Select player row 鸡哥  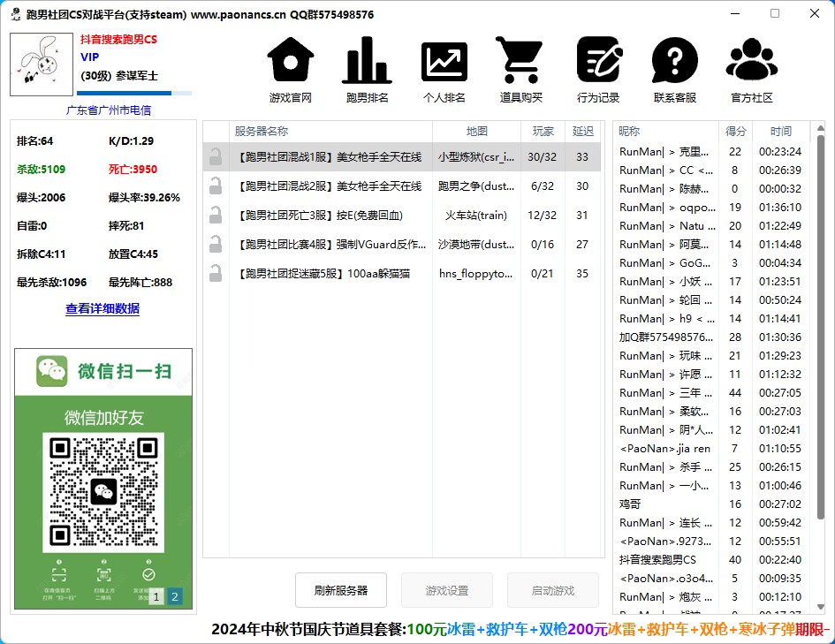(711, 504)
